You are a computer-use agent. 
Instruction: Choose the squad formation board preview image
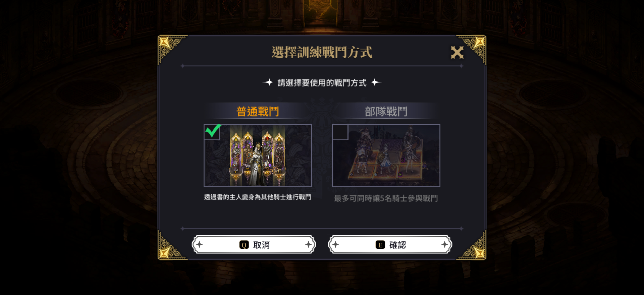pos(386,156)
